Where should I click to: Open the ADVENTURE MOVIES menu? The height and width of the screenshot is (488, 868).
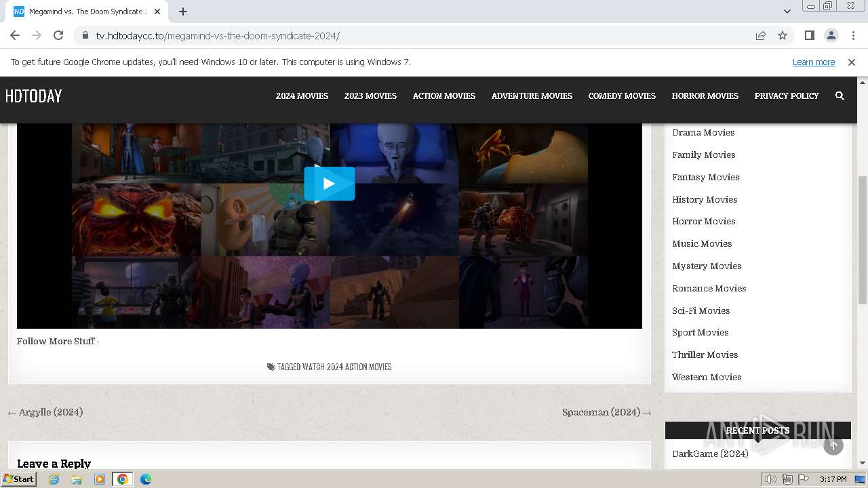click(532, 96)
